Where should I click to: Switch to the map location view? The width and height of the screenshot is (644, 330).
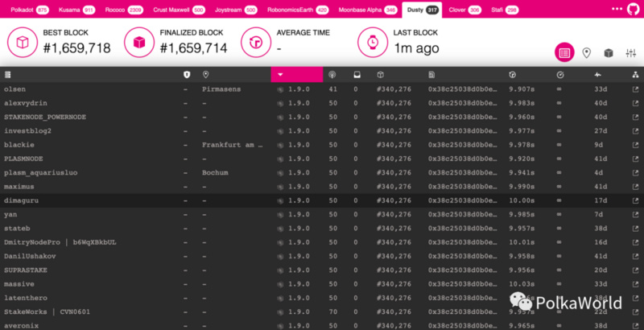[x=587, y=52]
